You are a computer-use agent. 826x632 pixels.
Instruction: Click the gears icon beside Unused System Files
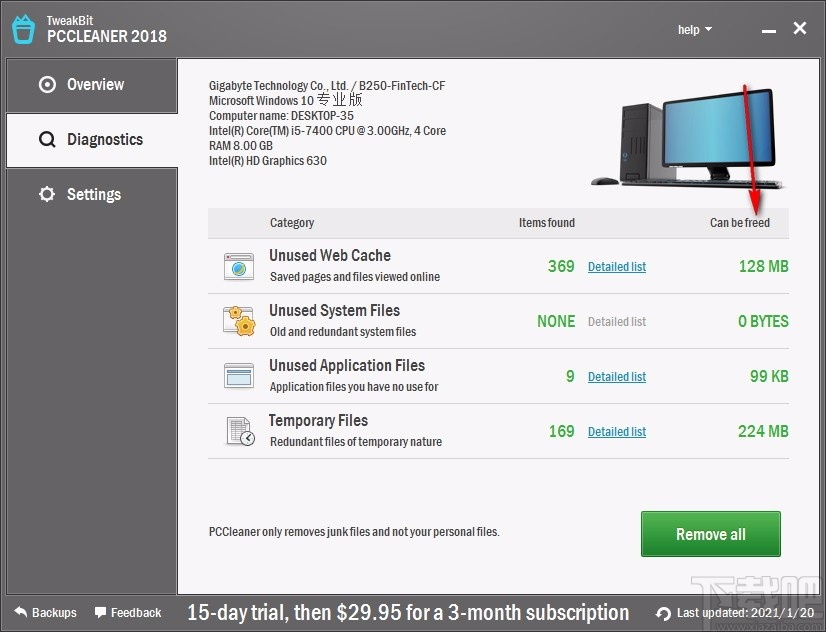(237, 320)
